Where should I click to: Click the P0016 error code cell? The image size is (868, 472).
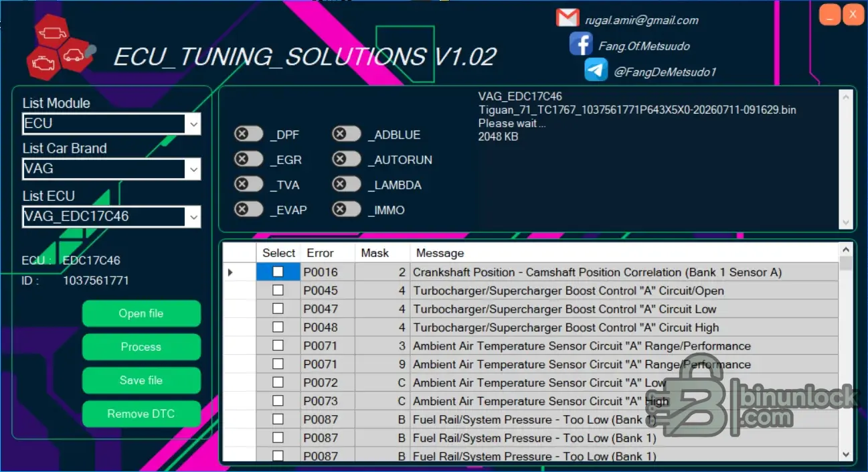pyautogui.click(x=328, y=272)
